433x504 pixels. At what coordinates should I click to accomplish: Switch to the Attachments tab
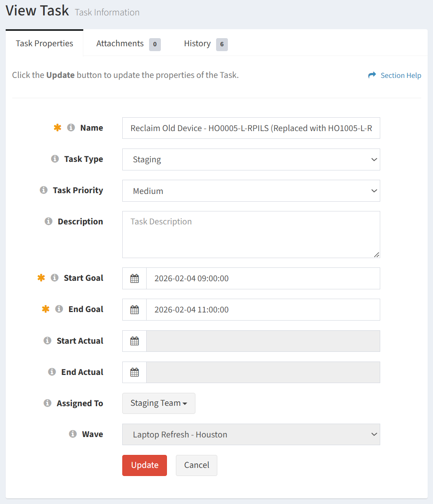tap(128, 44)
